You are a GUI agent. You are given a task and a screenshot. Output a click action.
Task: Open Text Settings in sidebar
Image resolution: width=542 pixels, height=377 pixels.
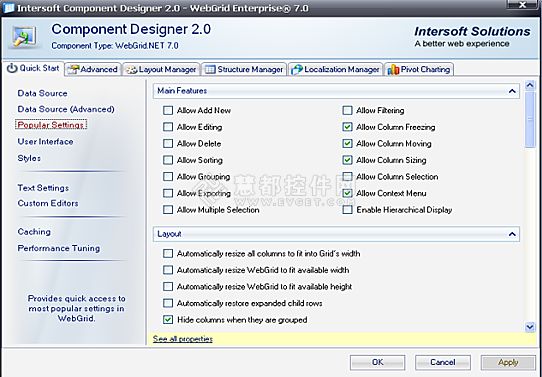point(43,188)
